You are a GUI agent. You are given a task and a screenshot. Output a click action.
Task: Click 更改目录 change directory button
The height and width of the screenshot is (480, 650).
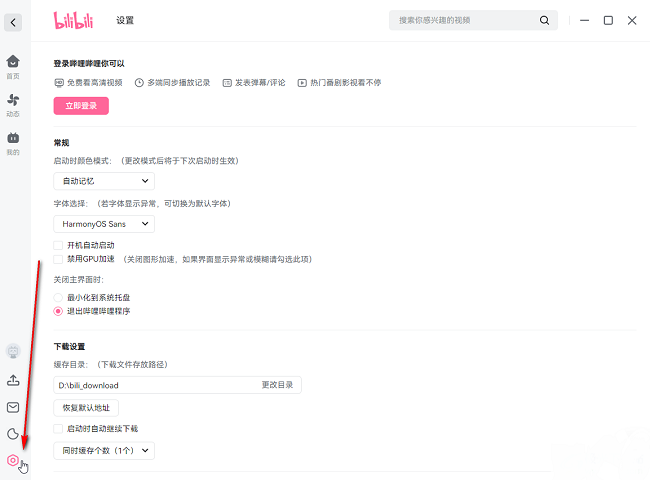277,385
